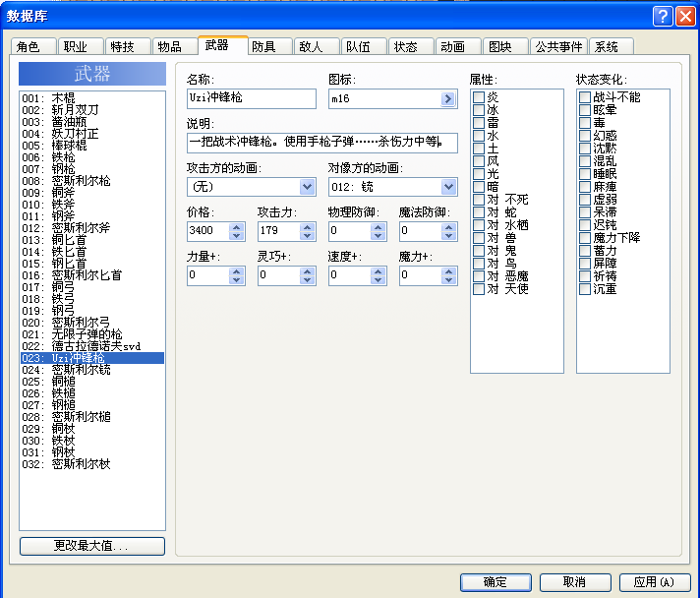This screenshot has width=700, height=598.
Task: Open the 状态 tab
Action: [x=411, y=46]
